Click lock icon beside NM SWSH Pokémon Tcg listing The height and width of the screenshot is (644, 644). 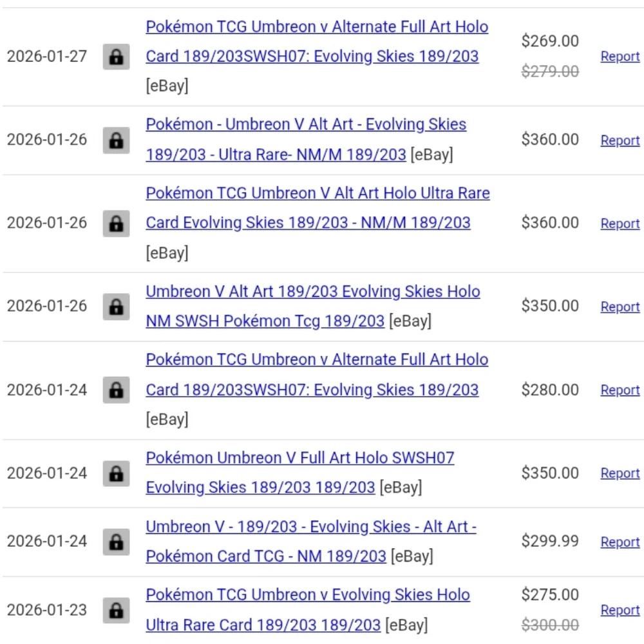(x=116, y=306)
